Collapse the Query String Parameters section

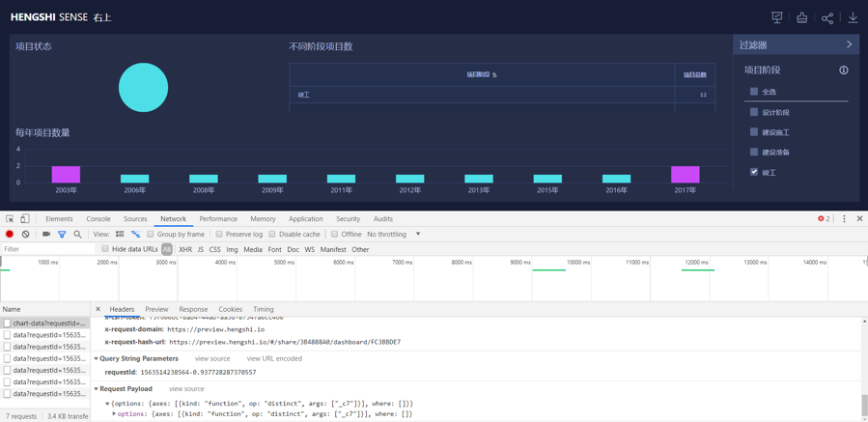pos(97,359)
